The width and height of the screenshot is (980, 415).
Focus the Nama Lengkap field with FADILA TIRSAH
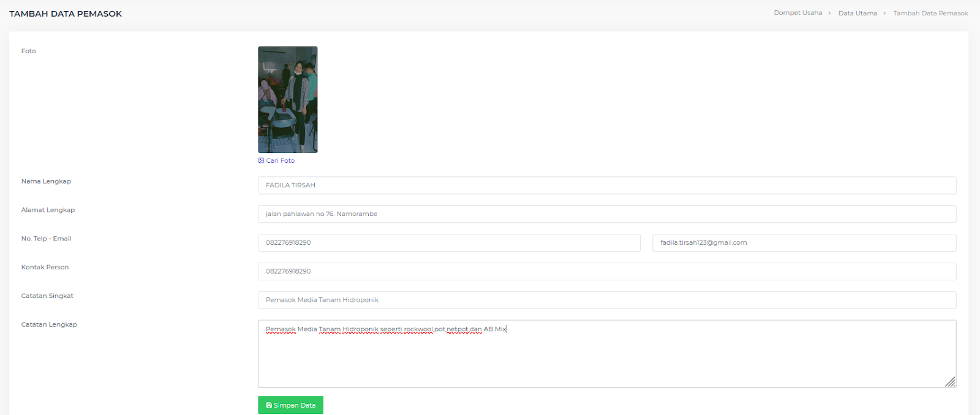coord(607,185)
